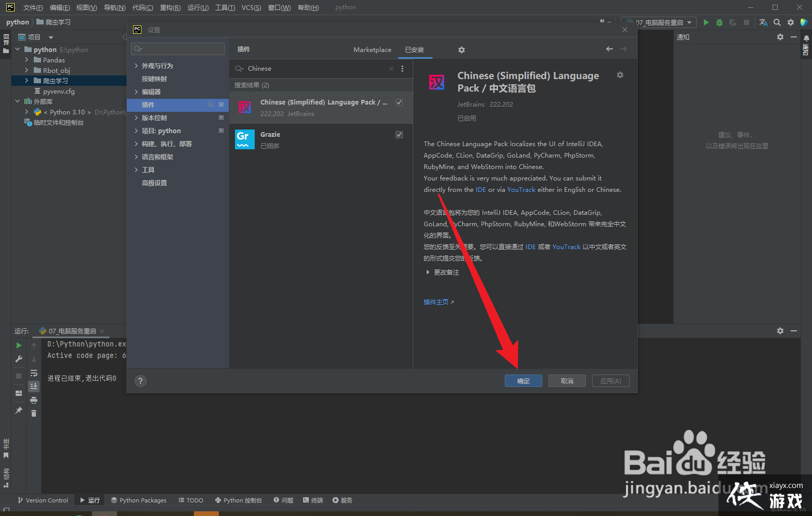Viewport: 812px width, 516px height.
Task: Uncheck Chinese (Simplified) Language Pack checkbox
Action: [399, 102]
